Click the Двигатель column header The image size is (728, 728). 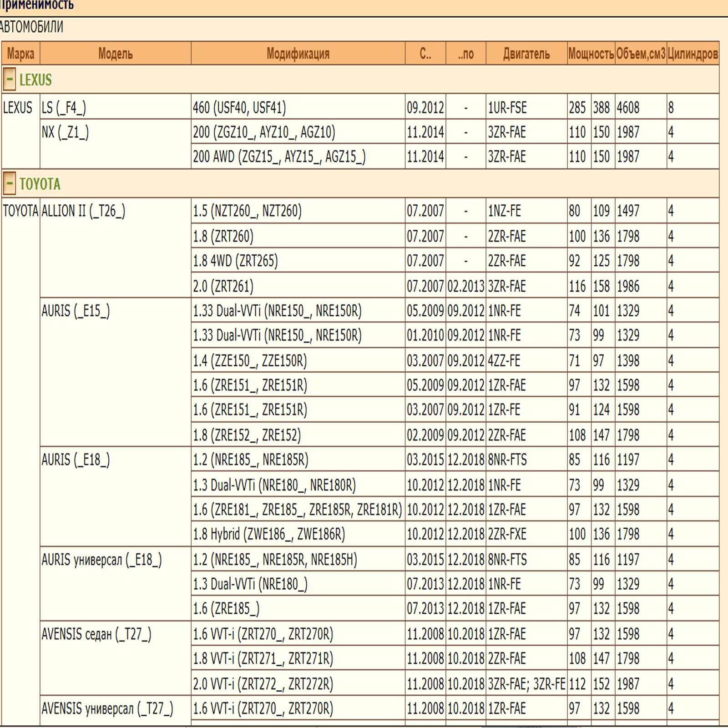pos(526,54)
